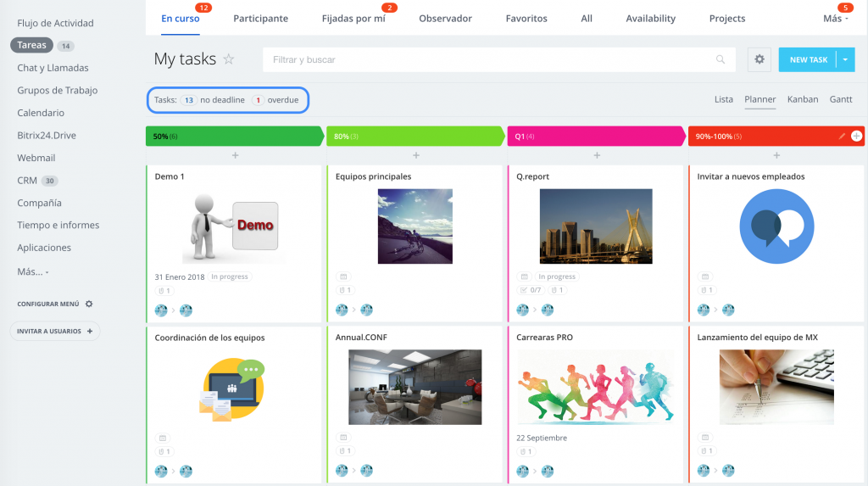Image resolution: width=868 pixels, height=486 pixels.
Task: Open CRM section
Action: click(27, 180)
